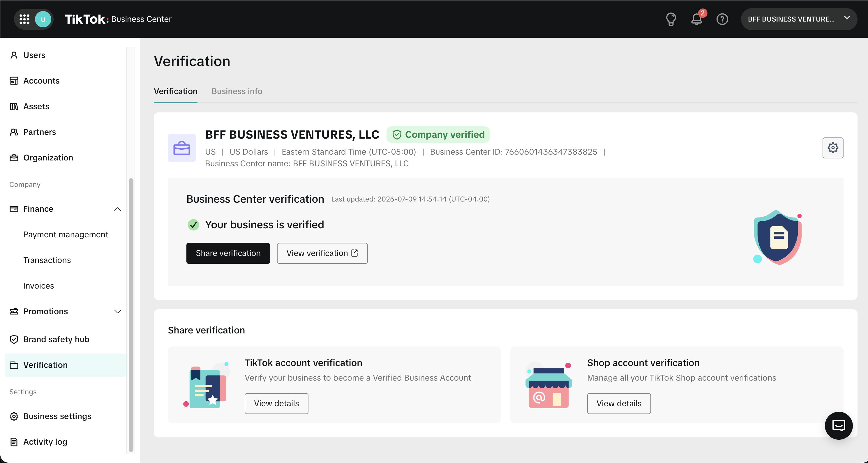Open notifications bell with badge

click(697, 19)
